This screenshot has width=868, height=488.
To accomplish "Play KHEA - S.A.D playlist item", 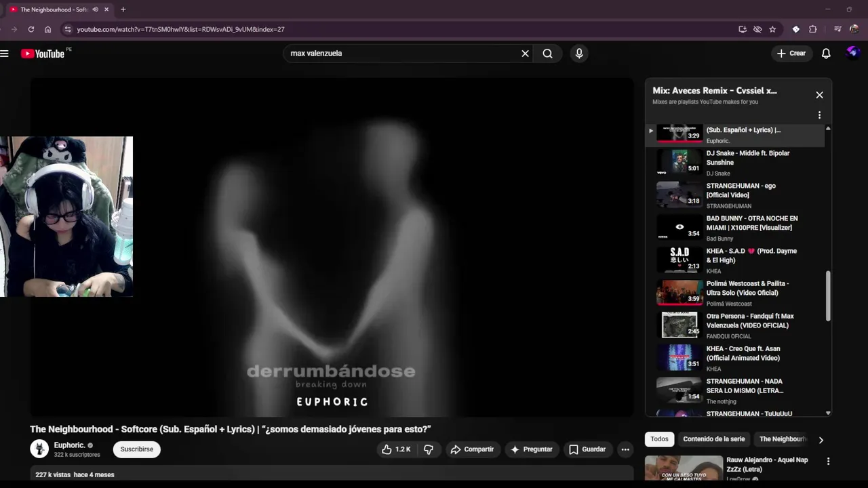I will pyautogui.click(x=736, y=260).
